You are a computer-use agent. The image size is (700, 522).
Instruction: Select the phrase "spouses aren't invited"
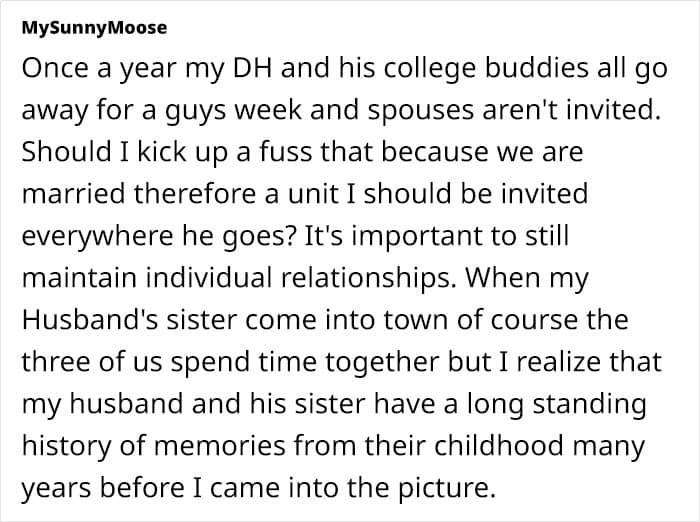pyautogui.click(x=511, y=110)
